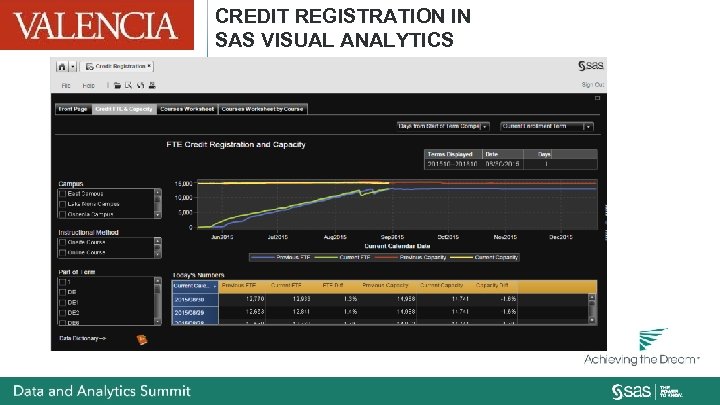Check the Onsite Course checkbox
Viewport: 720px width, 405px height.
click(62, 242)
